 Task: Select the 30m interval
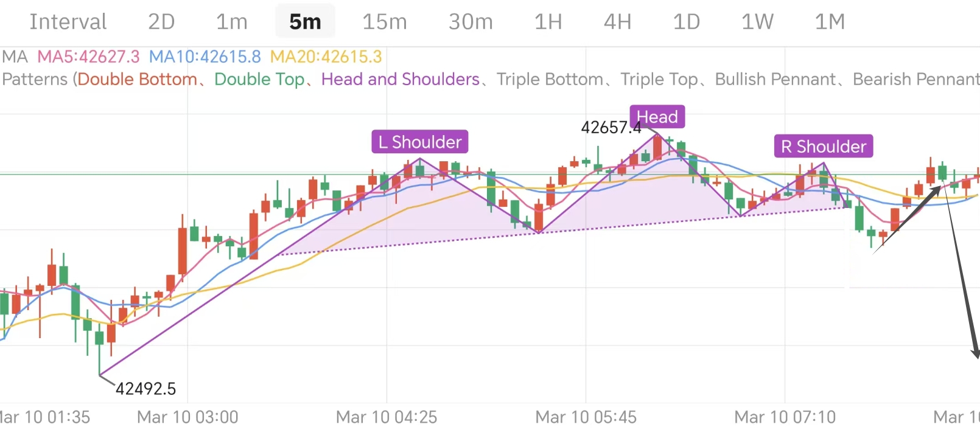click(x=470, y=21)
